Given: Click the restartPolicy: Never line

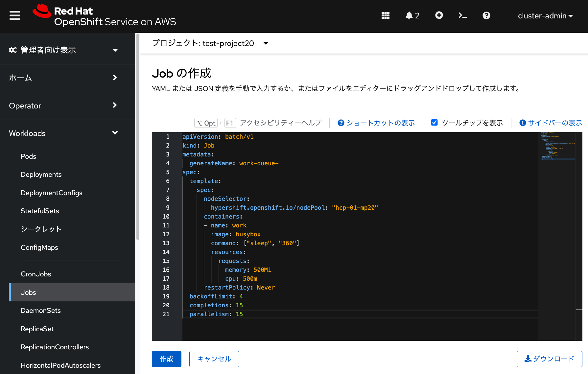Looking at the screenshot, I should 239,288.
